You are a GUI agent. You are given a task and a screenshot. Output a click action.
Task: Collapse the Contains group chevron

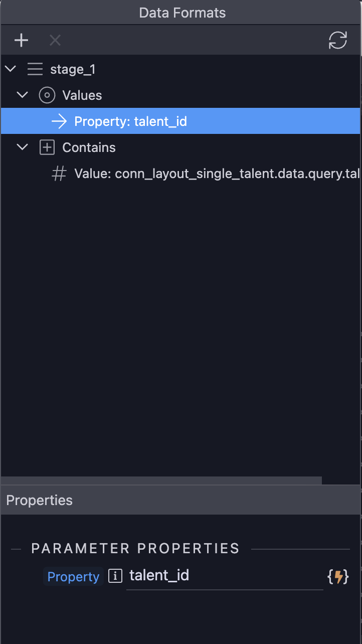pos(23,147)
